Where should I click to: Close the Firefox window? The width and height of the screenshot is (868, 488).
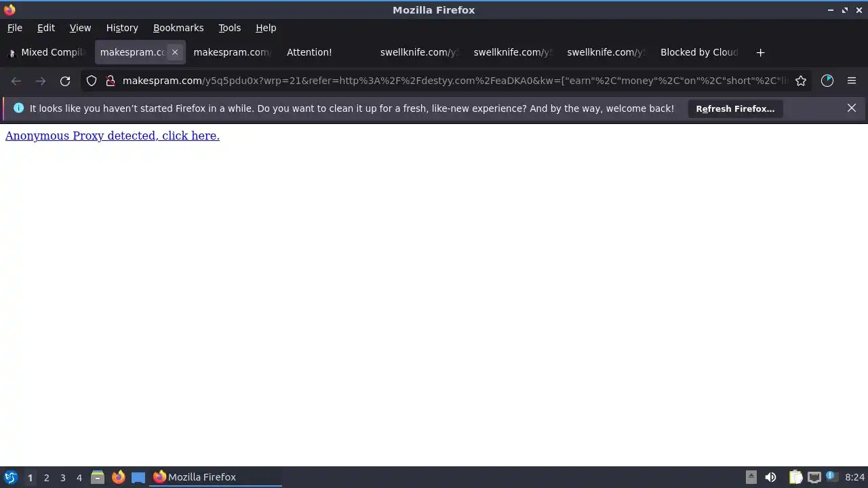859,10
